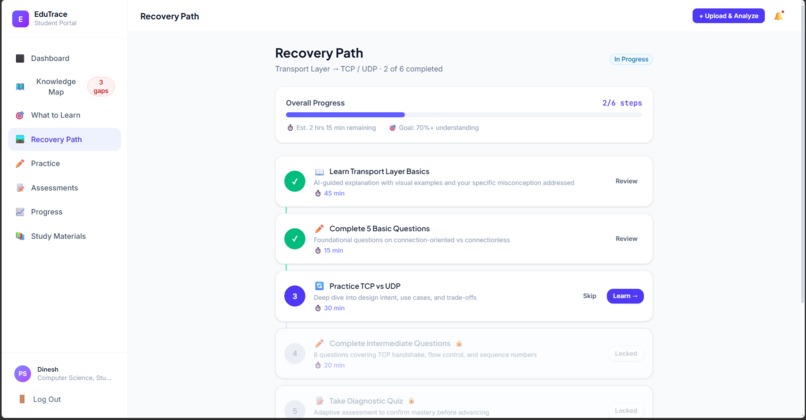Screen dimensions: 806x420
Task: Click the green checkmark for 5 Basic Questions
Action: pyautogui.click(x=295, y=239)
